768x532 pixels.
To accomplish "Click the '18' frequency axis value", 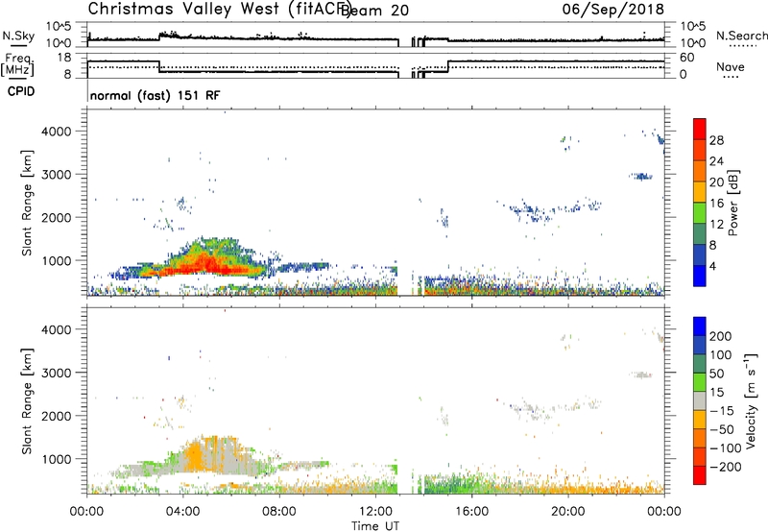I will click(x=64, y=58).
